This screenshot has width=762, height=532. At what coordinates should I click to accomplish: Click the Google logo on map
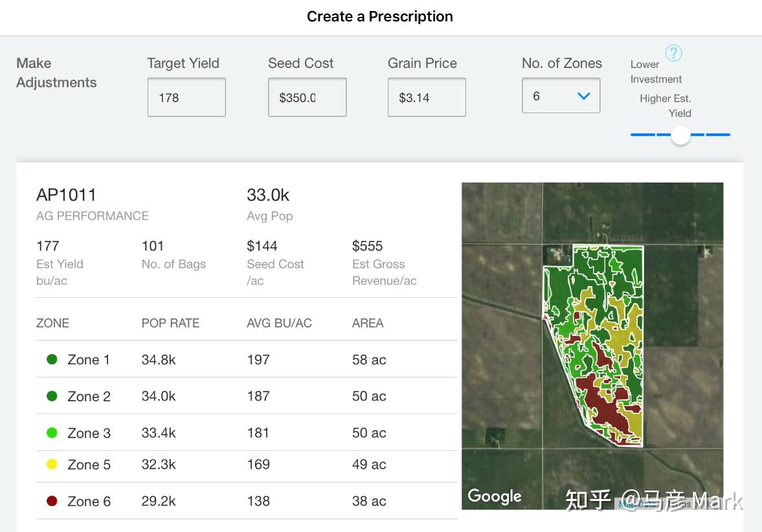[x=495, y=496]
